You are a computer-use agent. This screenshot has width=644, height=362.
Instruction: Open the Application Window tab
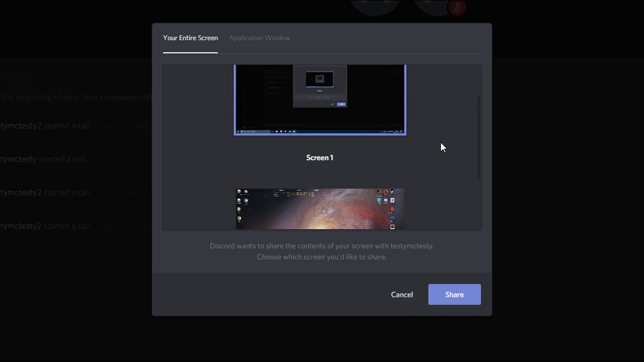[x=260, y=38]
